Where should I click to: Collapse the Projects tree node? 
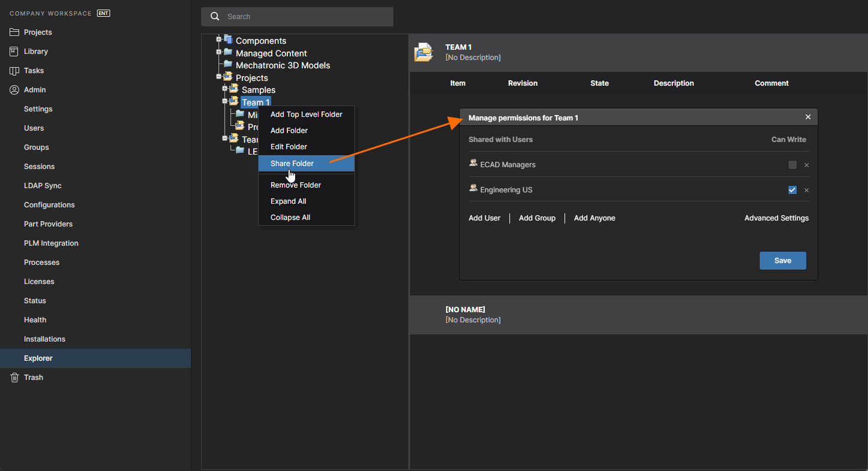219,77
